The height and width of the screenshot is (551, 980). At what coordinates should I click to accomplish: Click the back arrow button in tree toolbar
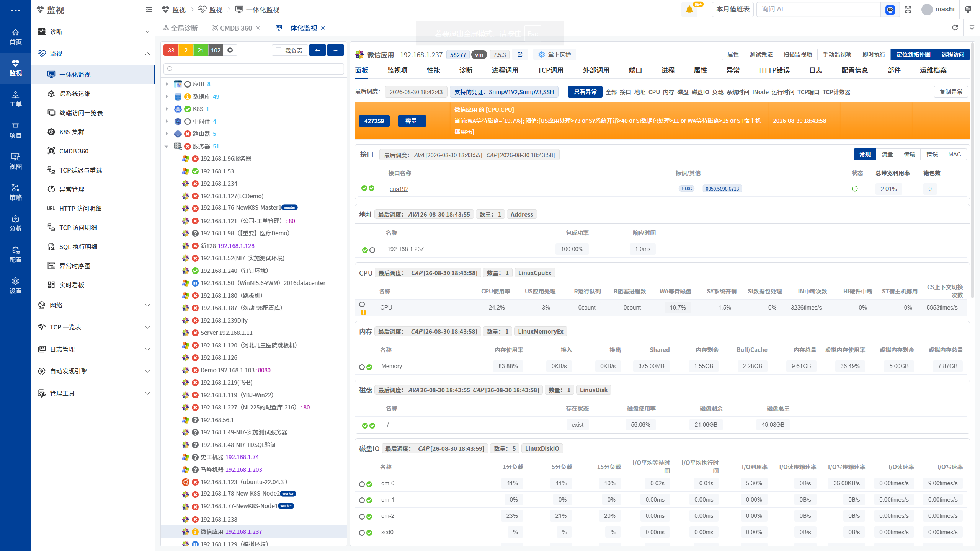point(317,50)
